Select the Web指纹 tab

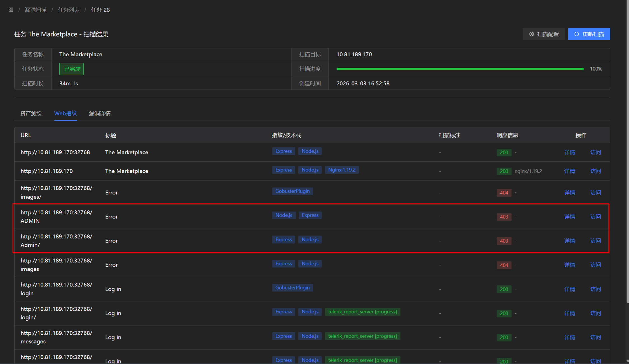pos(65,113)
